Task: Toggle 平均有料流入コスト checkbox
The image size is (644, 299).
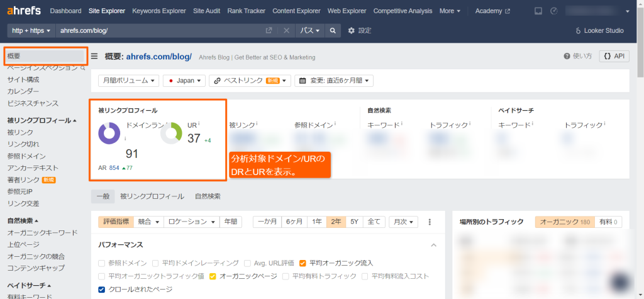Action: pyautogui.click(x=365, y=276)
